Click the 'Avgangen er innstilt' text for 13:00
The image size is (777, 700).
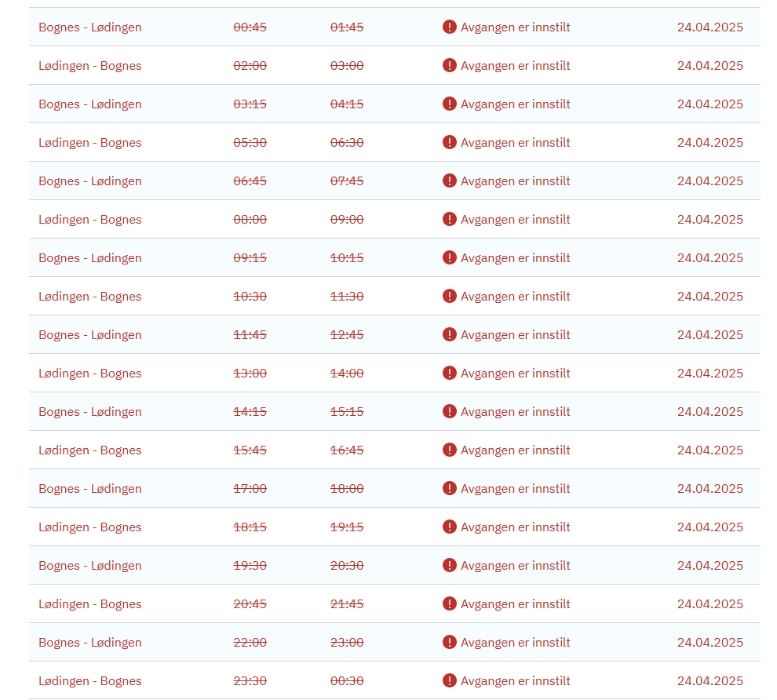[x=515, y=374]
